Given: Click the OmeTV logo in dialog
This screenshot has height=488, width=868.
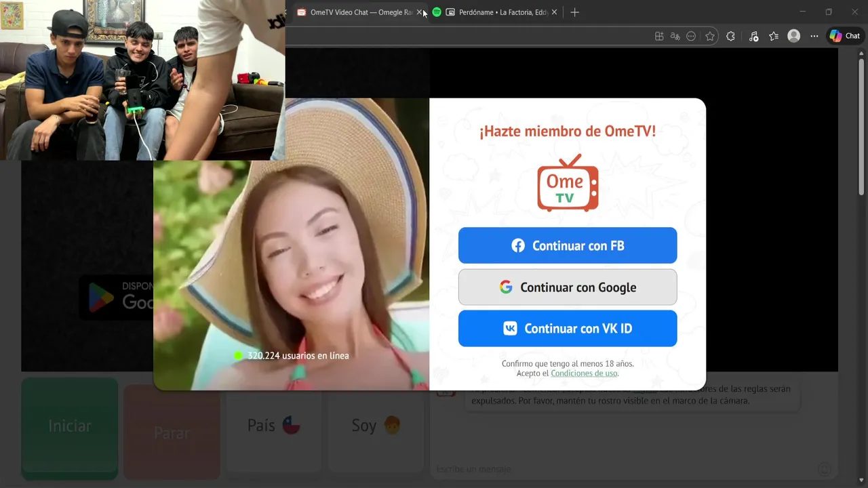Looking at the screenshot, I should (568, 183).
